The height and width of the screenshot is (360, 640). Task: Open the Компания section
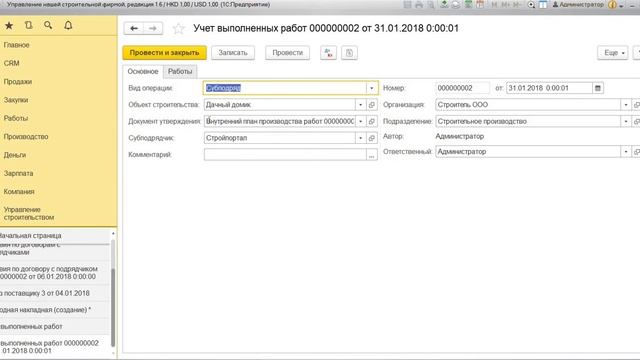coord(19,192)
